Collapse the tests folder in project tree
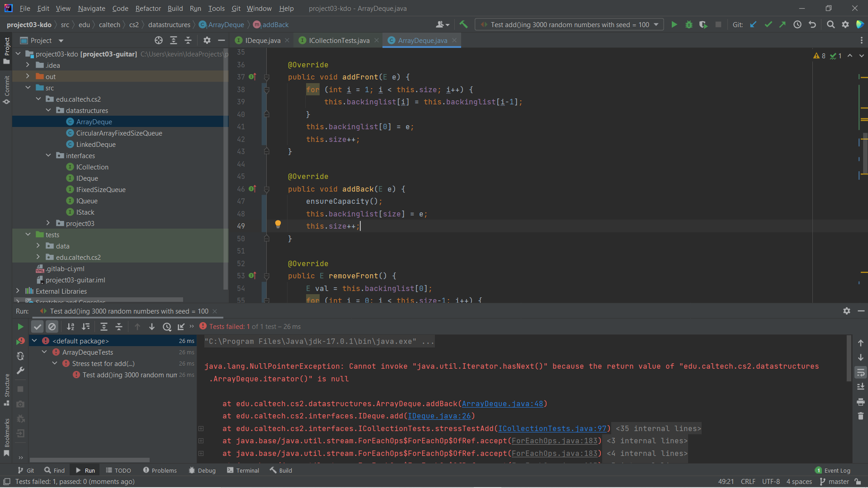The image size is (868, 488). pos(28,235)
